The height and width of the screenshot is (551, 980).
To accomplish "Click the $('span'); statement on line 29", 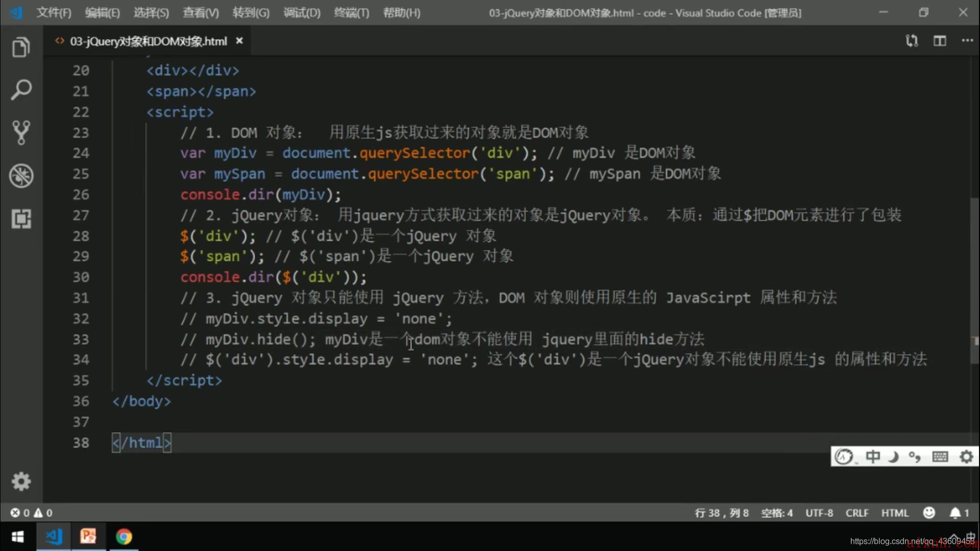I will coord(223,256).
